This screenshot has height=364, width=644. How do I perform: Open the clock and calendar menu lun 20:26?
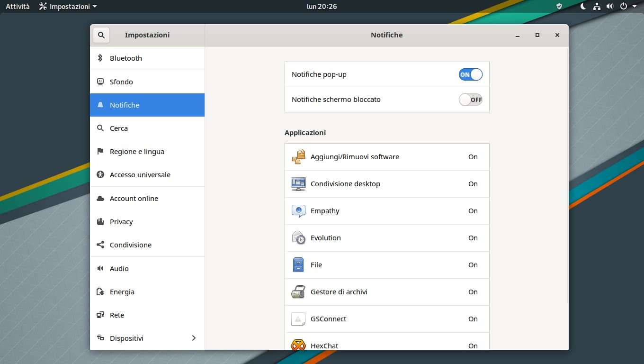click(x=322, y=6)
